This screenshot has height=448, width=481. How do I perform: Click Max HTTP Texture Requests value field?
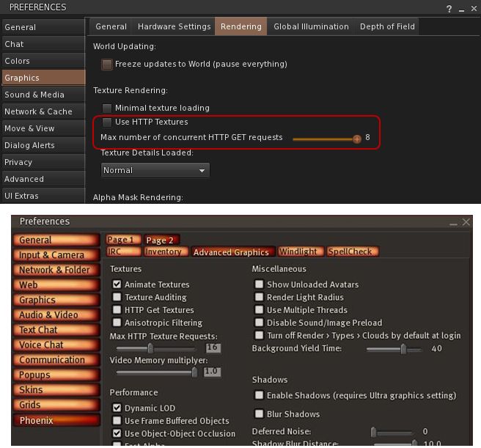[213, 348]
